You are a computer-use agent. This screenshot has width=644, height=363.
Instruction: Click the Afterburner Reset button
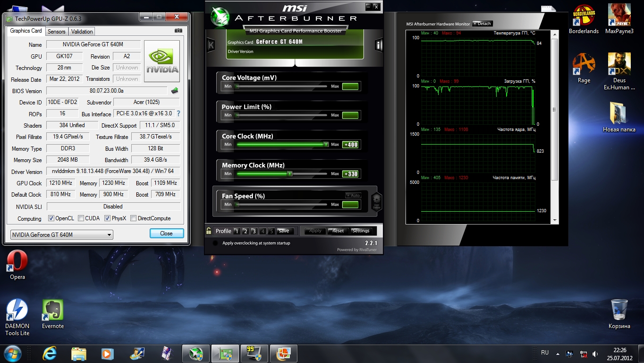coord(338,231)
